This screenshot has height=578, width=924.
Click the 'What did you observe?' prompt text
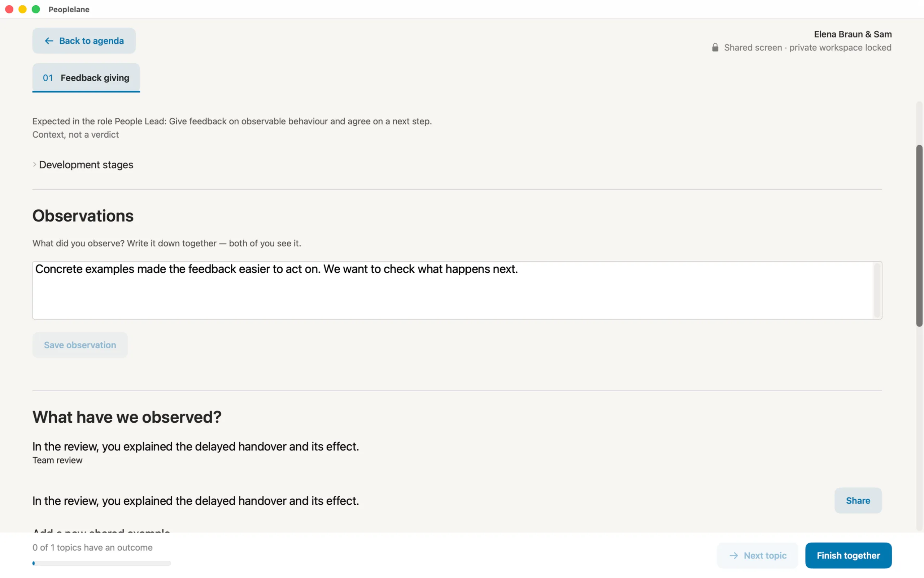167,243
